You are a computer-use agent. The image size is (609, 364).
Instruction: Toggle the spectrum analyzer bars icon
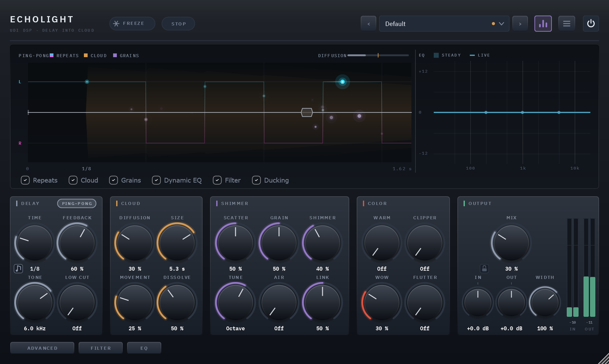click(543, 24)
